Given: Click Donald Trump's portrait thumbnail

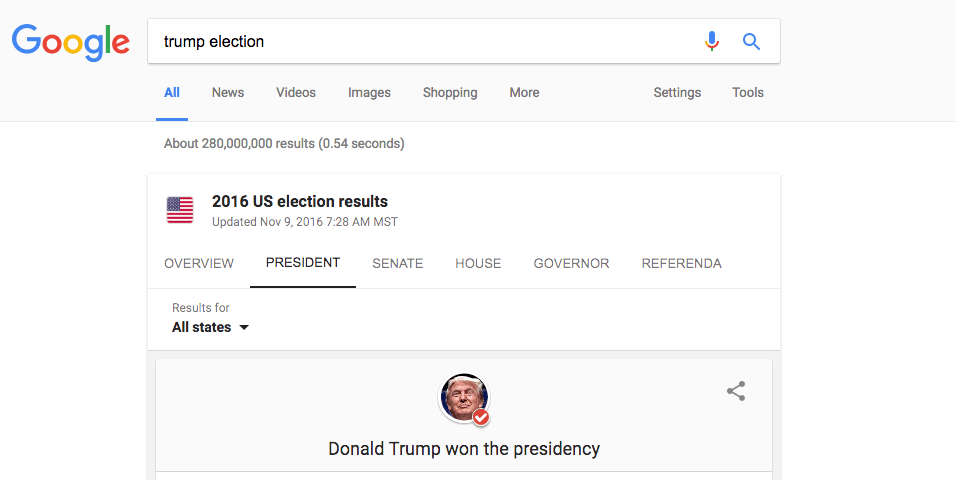Looking at the screenshot, I should (463, 398).
